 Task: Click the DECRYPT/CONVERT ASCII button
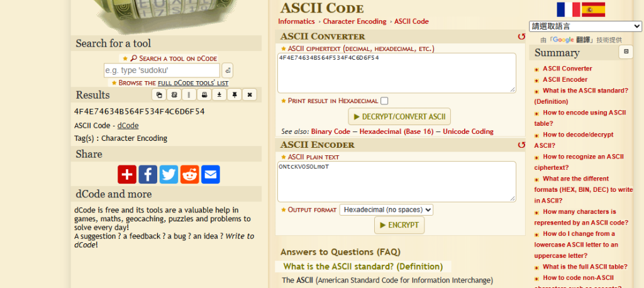(399, 117)
